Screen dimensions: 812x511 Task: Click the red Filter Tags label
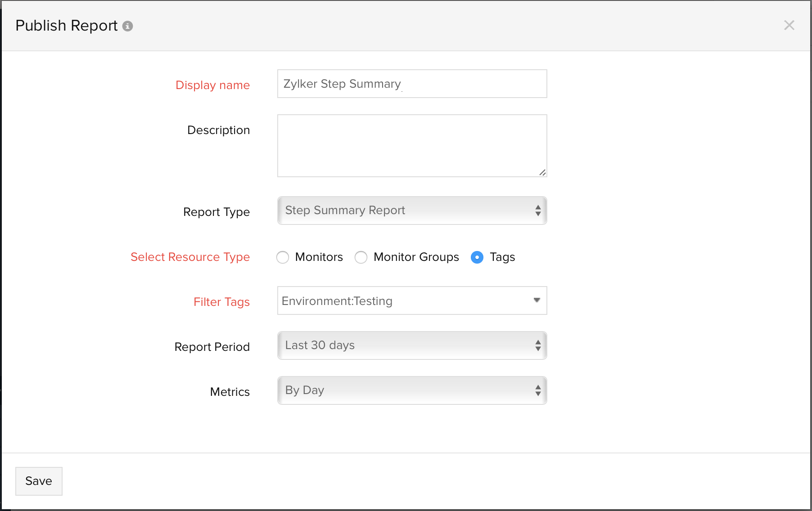(x=221, y=302)
